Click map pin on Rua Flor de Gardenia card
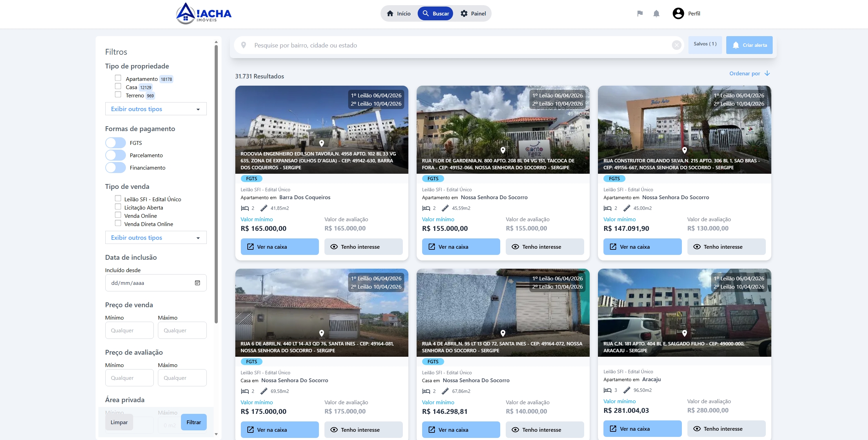The image size is (868, 440). click(503, 150)
